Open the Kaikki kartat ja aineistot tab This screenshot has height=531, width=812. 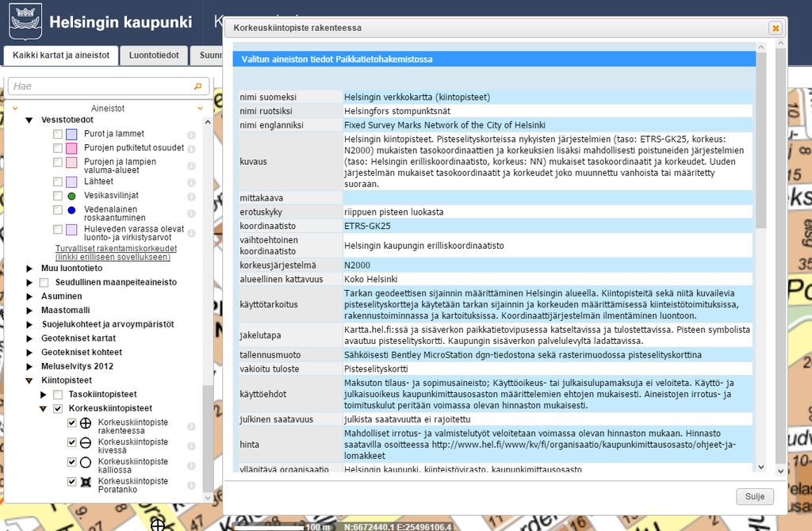coord(61,55)
